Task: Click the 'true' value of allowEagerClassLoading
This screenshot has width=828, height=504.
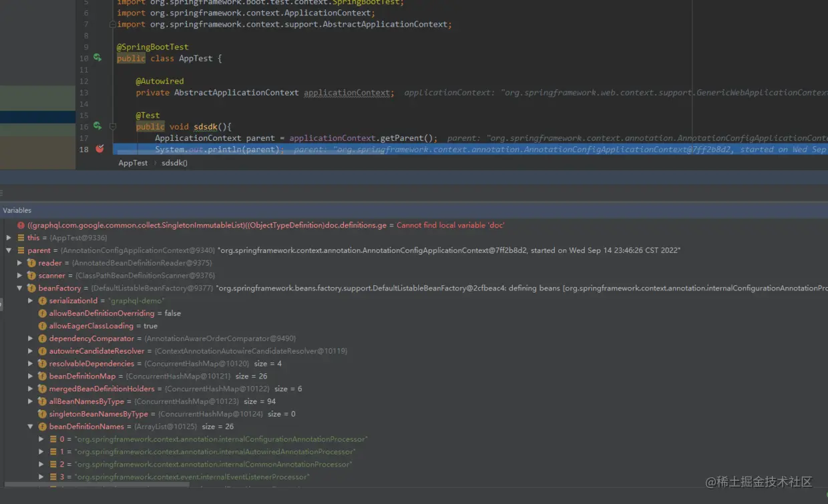Action: pos(150,326)
